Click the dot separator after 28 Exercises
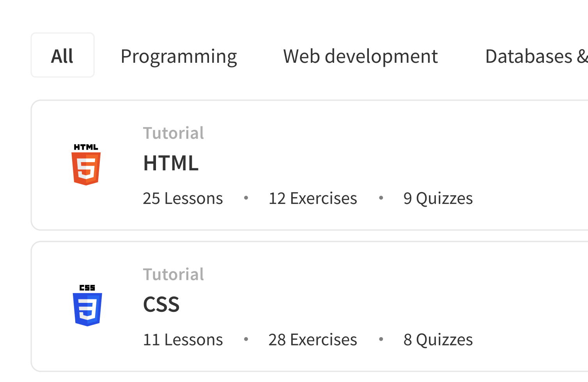The height and width of the screenshot is (382, 588). (x=381, y=339)
